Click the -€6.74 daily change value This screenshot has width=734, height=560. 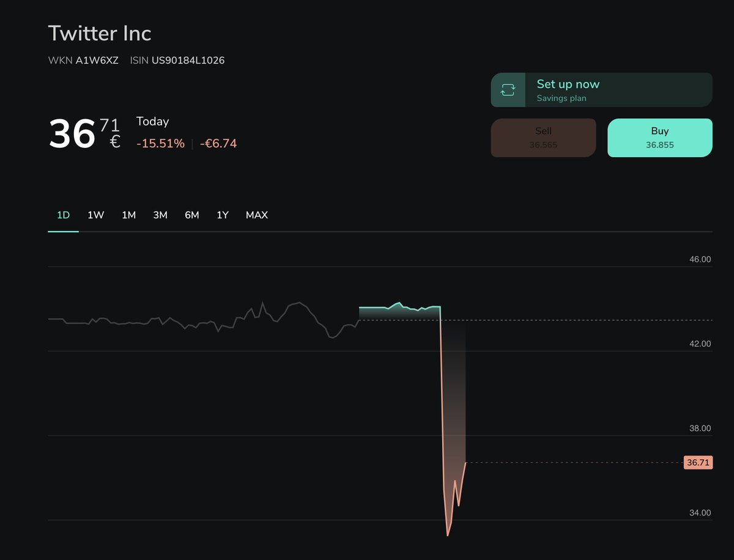click(218, 144)
